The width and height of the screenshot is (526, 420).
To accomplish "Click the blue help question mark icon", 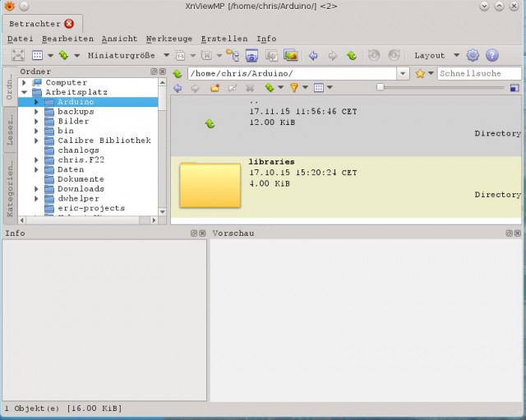I will click(491, 55).
